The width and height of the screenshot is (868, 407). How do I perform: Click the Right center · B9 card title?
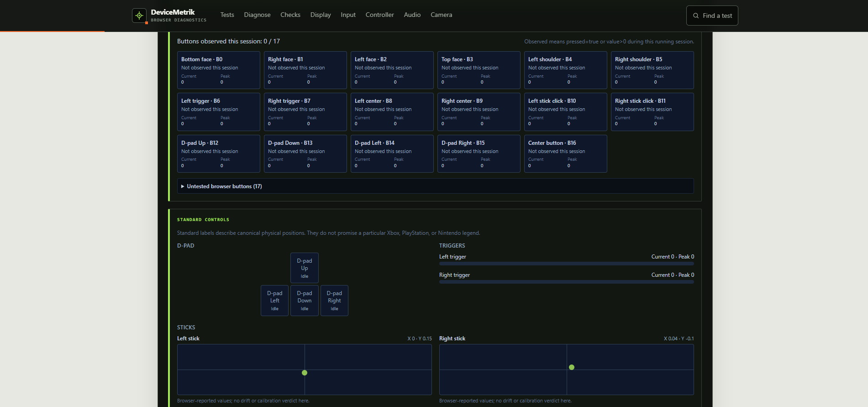462,101
